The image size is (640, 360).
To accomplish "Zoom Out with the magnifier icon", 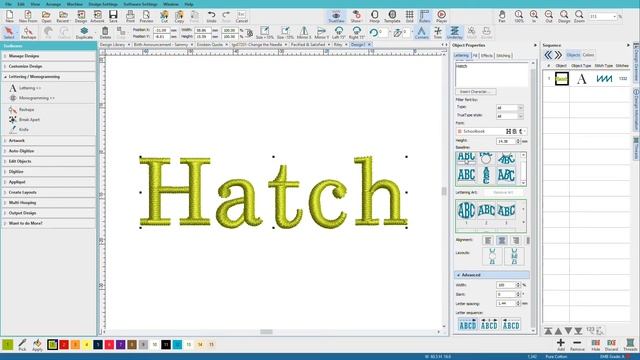I will pyautogui.click(x=549, y=16).
